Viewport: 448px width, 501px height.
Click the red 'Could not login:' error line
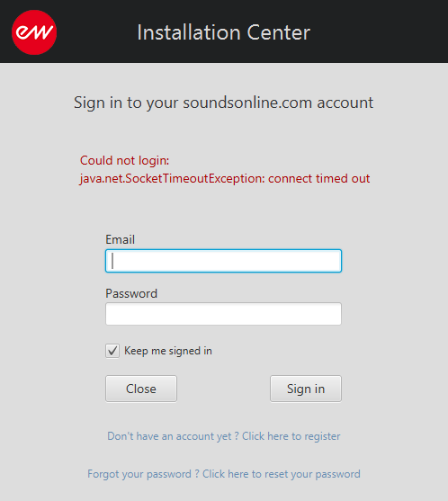[x=125, y=160]
